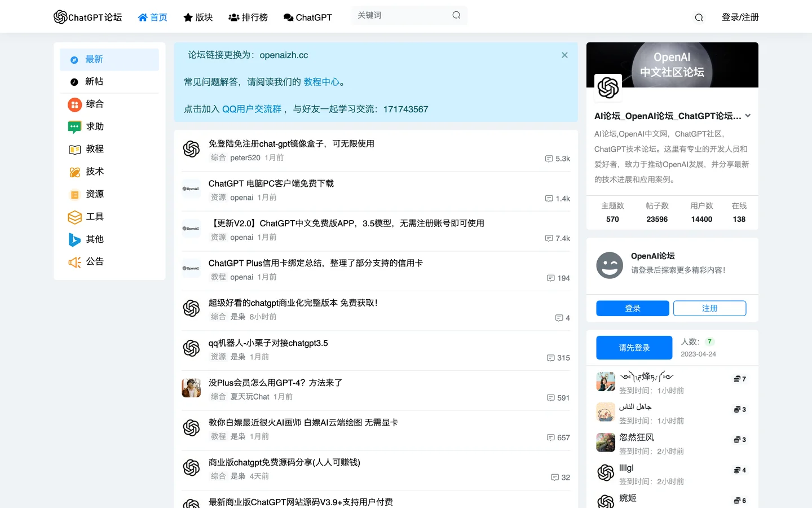Click check-in user llllgl
The image size is (812, 508).
[x=626, y=468]
